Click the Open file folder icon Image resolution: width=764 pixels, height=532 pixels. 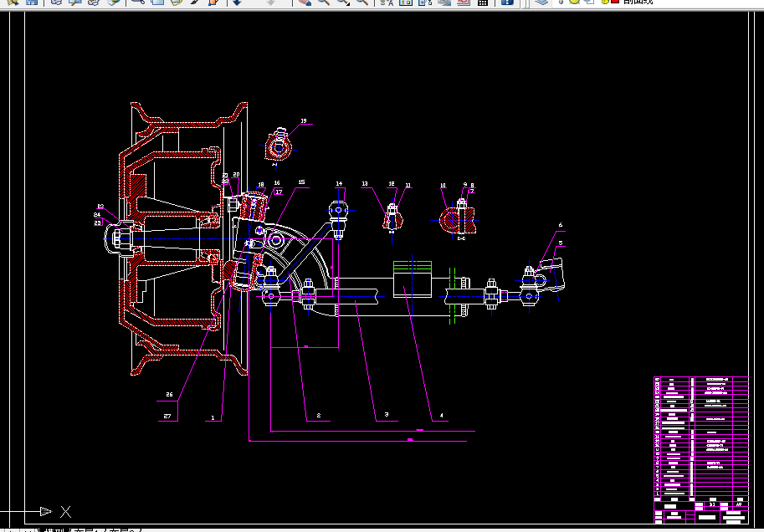coord(13,2)
